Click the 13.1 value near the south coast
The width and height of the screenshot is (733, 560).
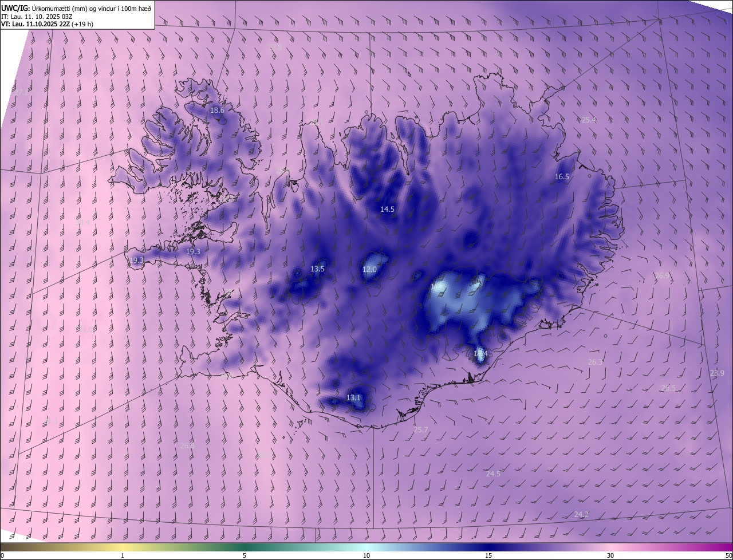click(353, 398)
